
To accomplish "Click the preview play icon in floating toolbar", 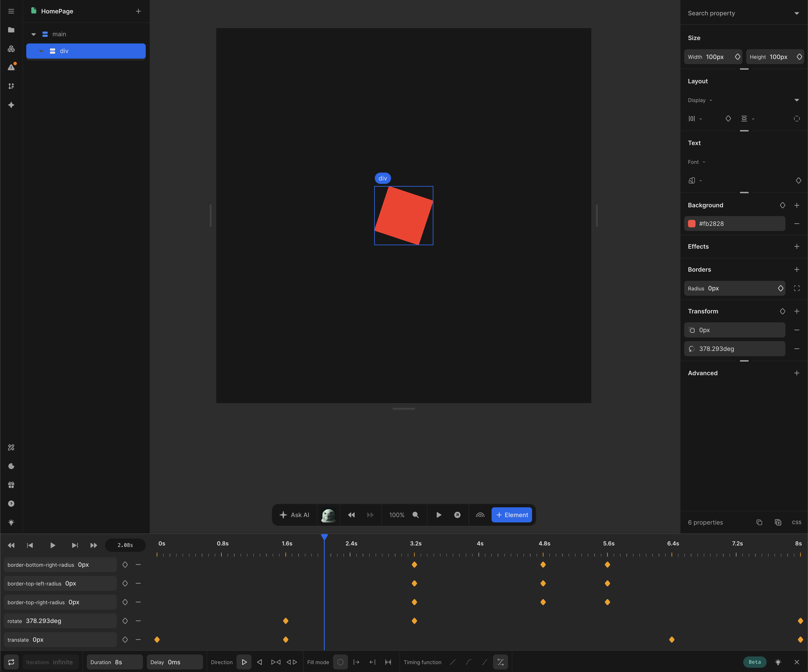I will point(439,515).
